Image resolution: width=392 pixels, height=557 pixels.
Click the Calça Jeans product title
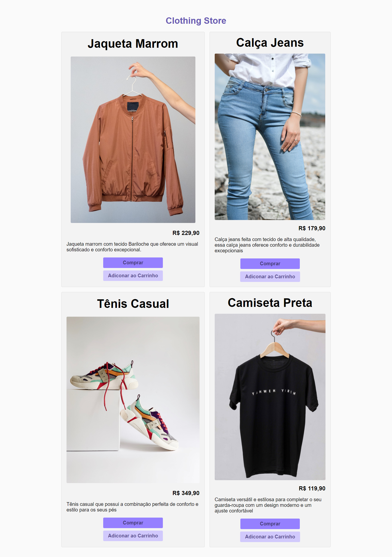(270, 43)
